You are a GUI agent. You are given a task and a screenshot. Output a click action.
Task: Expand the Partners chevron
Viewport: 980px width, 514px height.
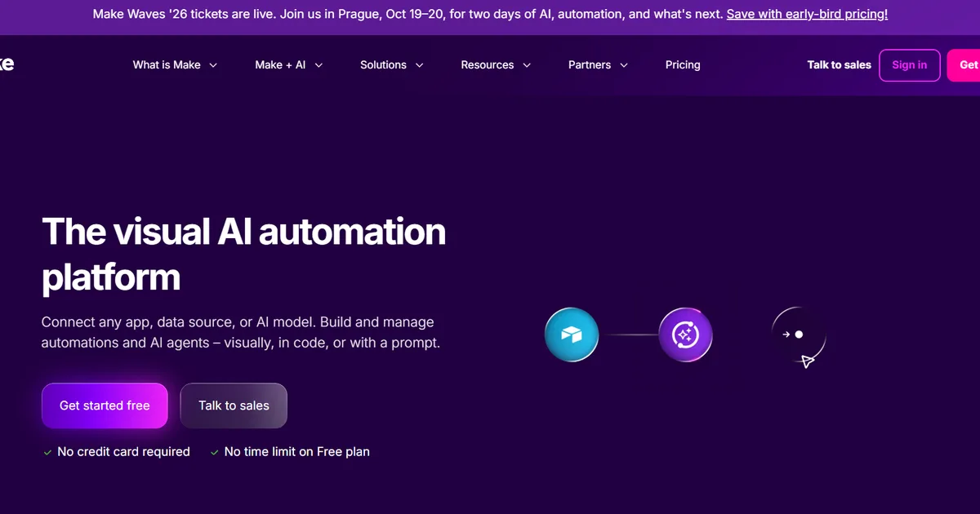click(623, 65)
